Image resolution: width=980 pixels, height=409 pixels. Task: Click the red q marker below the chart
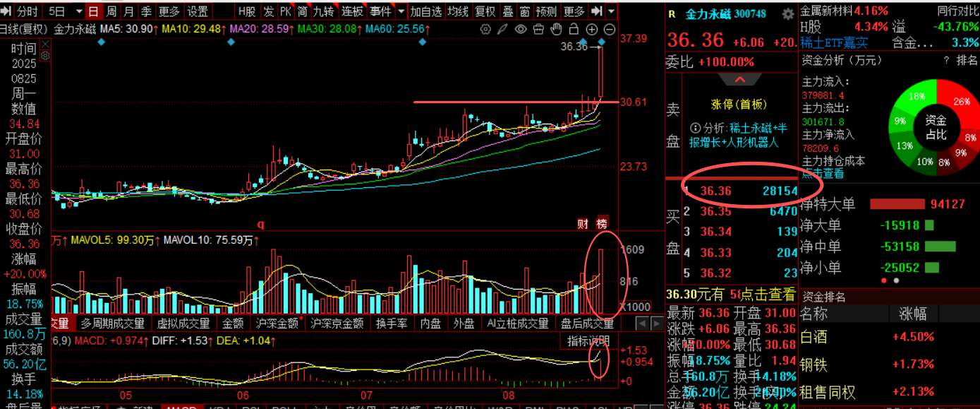click(x=260, y=225)
